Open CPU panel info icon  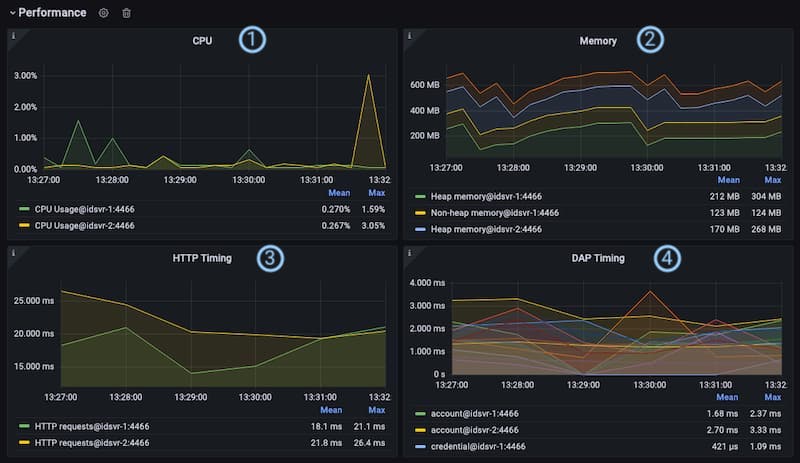(13, 36)
